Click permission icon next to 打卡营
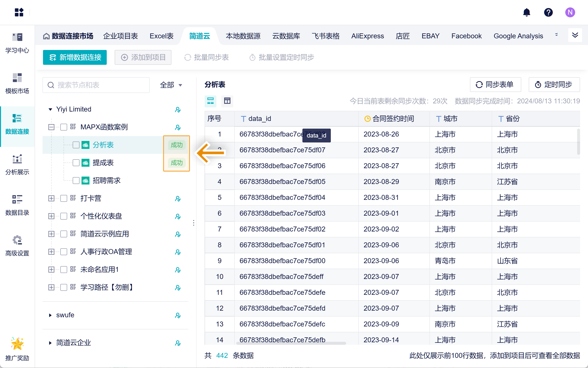 (x=178, y=199)
